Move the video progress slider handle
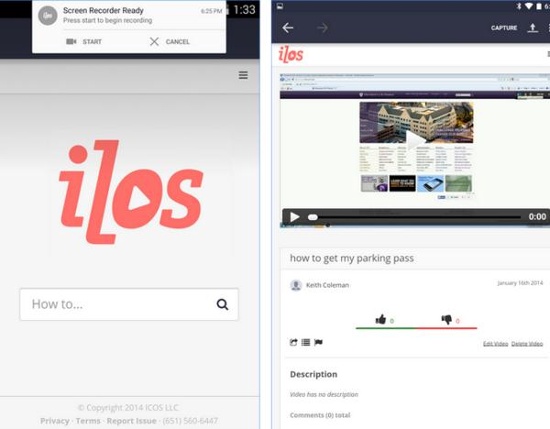 coord(313,217)
